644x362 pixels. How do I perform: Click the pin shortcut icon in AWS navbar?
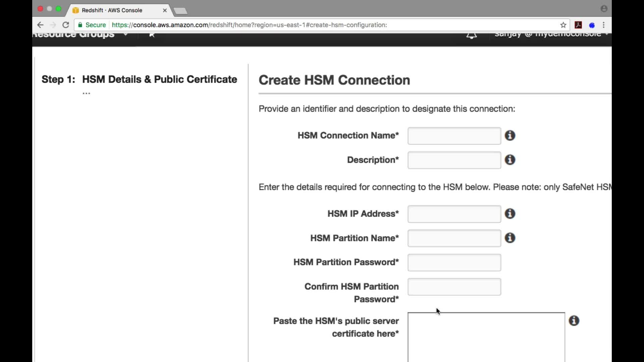coord(152,35)
